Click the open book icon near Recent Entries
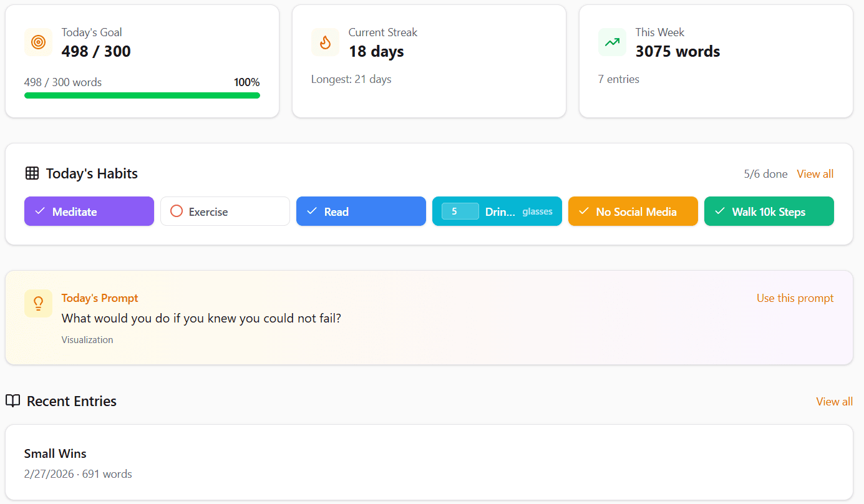864x504 pixels. (13, 401)
